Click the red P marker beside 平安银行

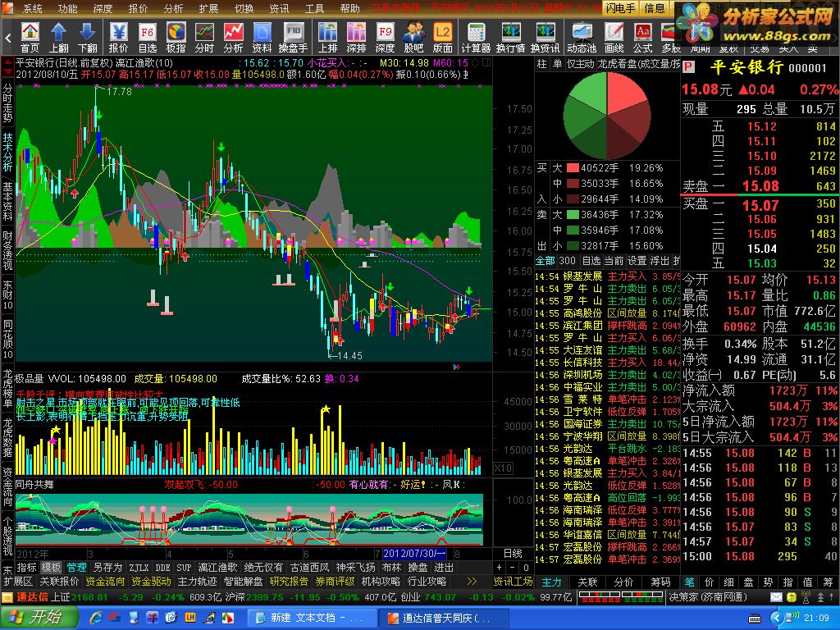point(688,67)
